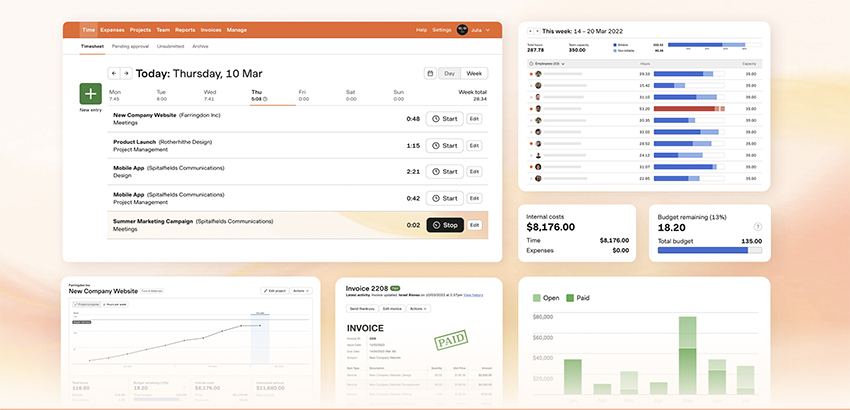Screen dimensions: 850x410
Task: Switch timesheet to Week view
Action: tap(474, 73)
